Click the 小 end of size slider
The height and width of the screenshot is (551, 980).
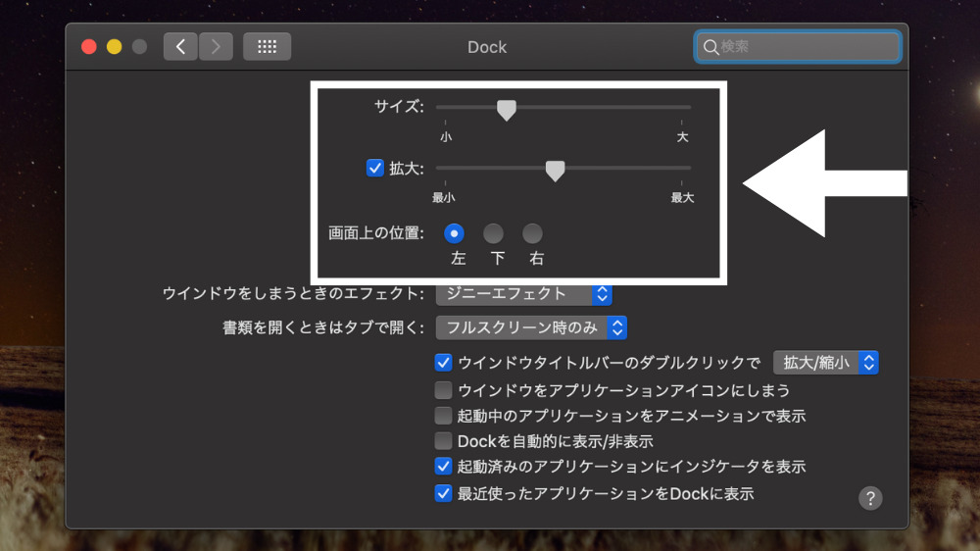[446, 137]
